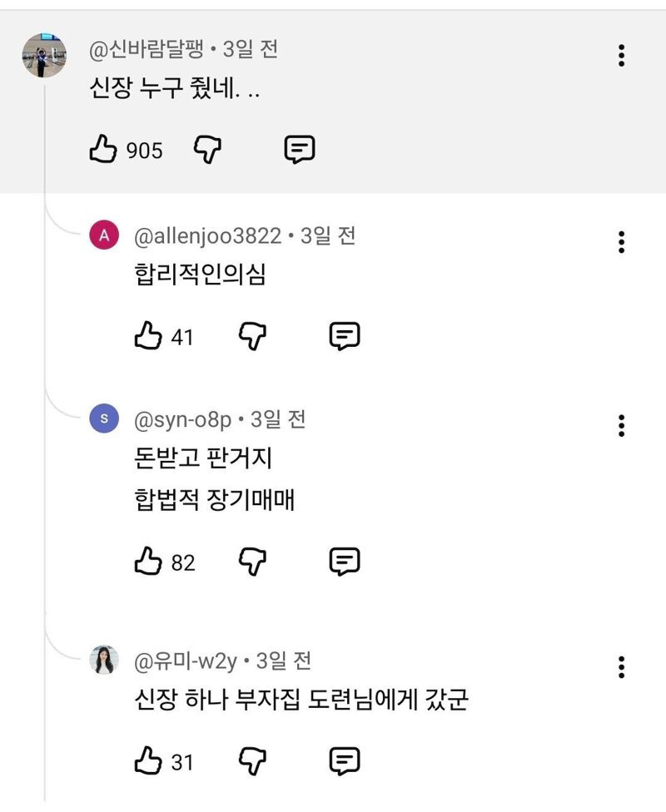Viewport: 666px width, 812px height.
Task: Open the three-dot menu for @syn-o8p reply
Action: [621, 425]
